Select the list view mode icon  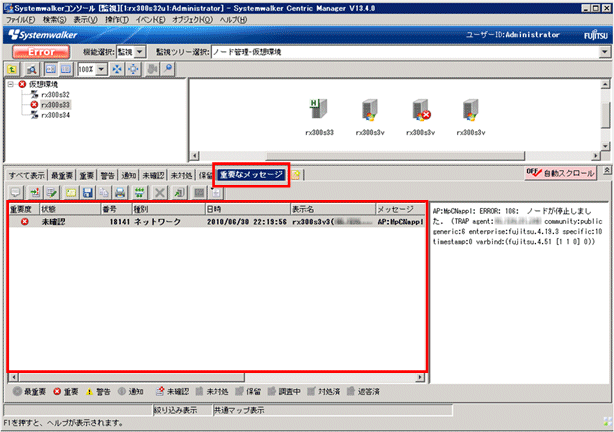pyautogui.click(x=65, y=69)
